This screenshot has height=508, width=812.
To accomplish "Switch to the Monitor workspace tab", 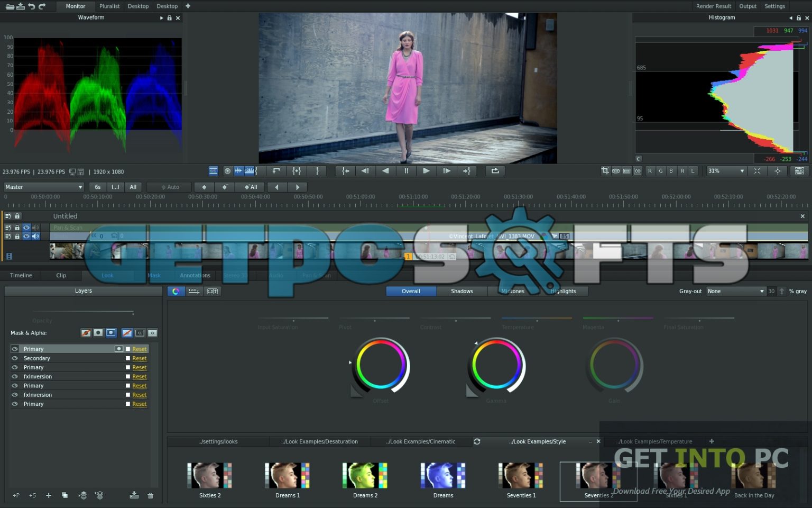I will 75,6.
